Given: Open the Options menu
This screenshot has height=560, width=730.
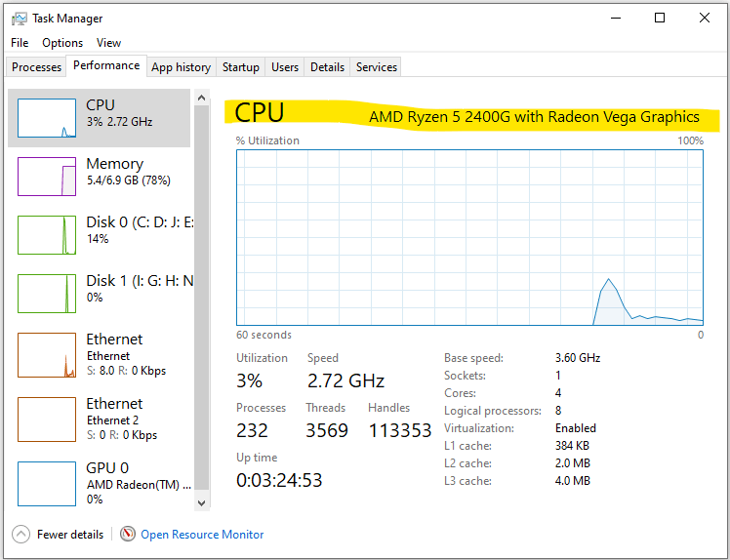Looking at the screenshot, I should (x=62, y=43).
